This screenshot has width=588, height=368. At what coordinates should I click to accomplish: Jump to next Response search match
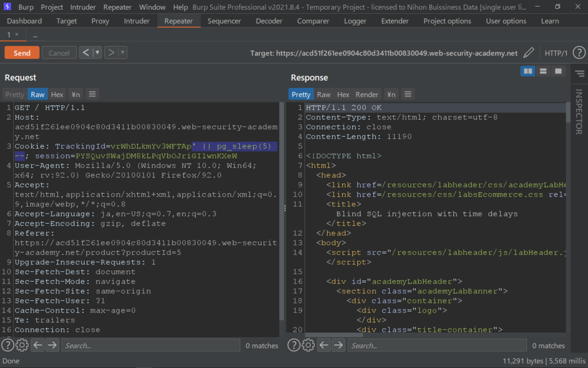tap(338, 345)
